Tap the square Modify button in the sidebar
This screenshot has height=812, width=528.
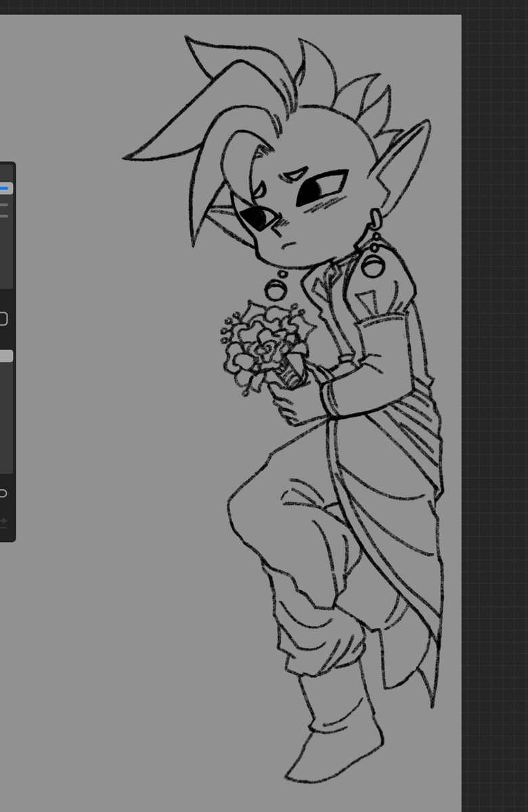pos(3,319)
